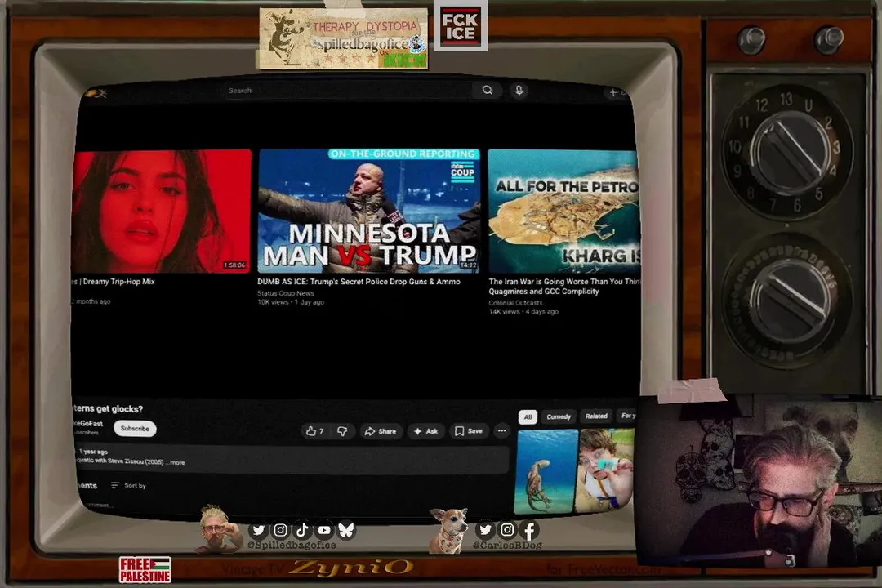This screenshot has height=588, width=882.
Task: Open Minnesota Man vs Trump thumbnail
Action: 369,211
